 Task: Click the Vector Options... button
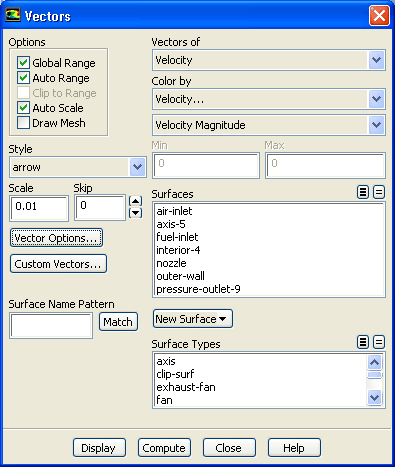click(56, 238)
